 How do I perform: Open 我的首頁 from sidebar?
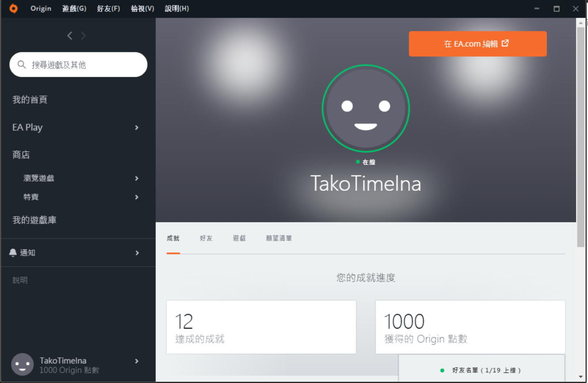[30, 100]
